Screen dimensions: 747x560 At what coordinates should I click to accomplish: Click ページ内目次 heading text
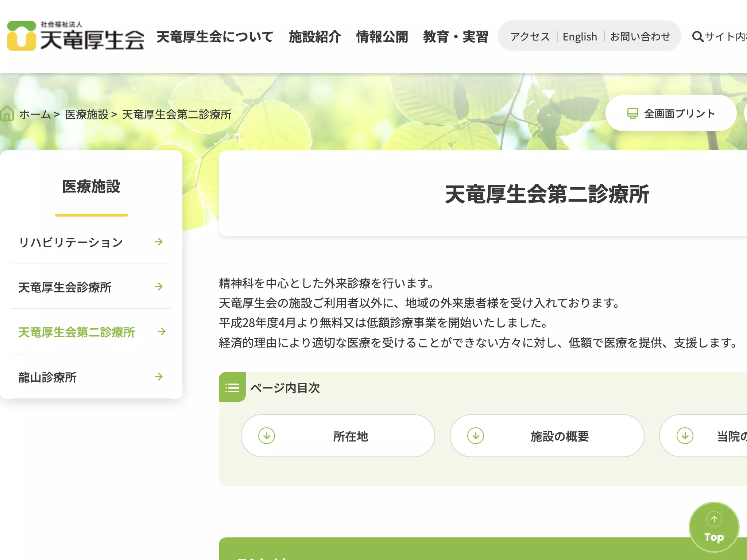[x=285, y=388]
